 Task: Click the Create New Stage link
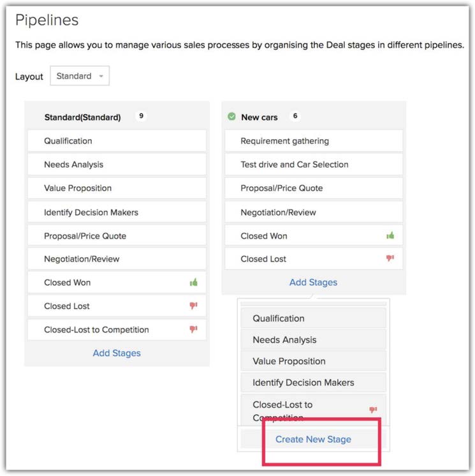coord(313,439)
